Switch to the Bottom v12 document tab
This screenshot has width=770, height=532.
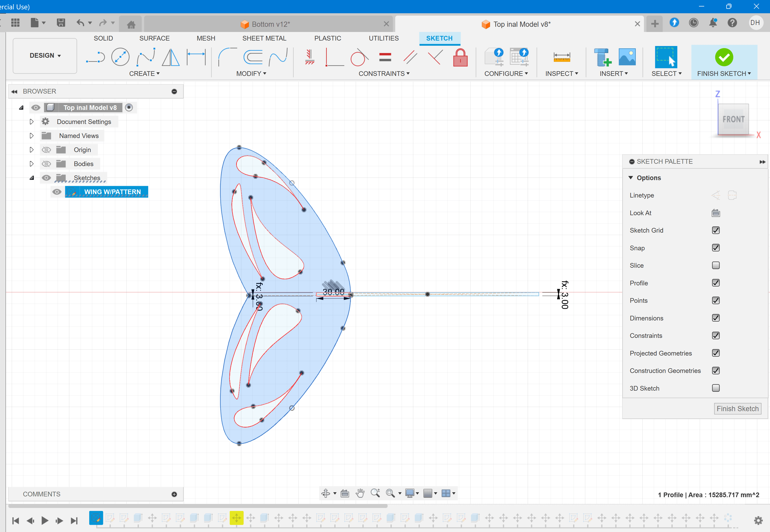pos(268,24)
